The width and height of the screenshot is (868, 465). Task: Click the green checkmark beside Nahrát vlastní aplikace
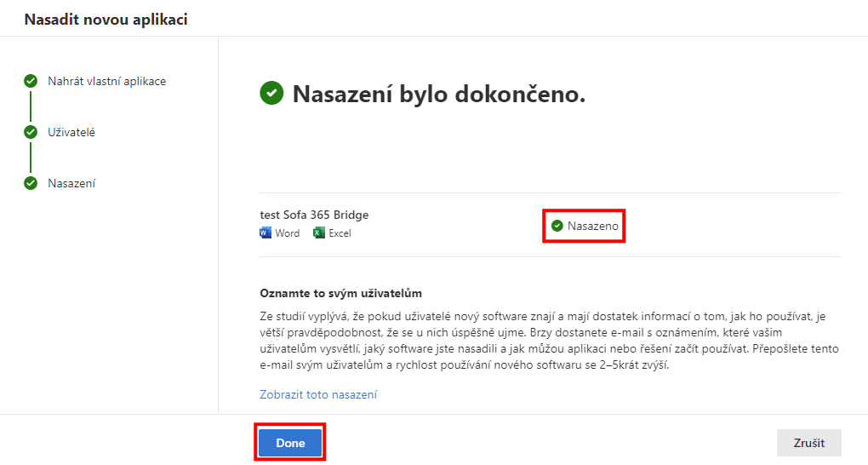31,81
